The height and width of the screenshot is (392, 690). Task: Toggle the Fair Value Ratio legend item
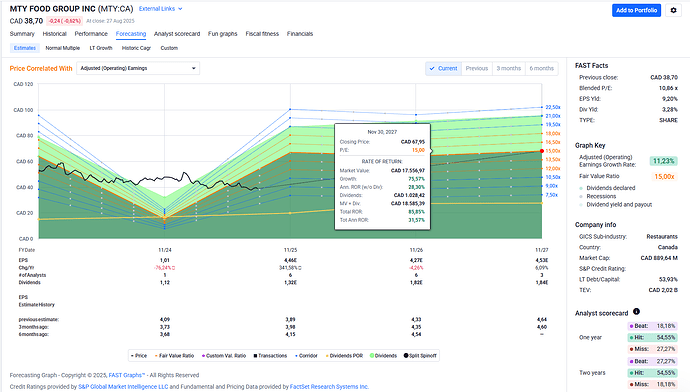(x=174, y=355)
